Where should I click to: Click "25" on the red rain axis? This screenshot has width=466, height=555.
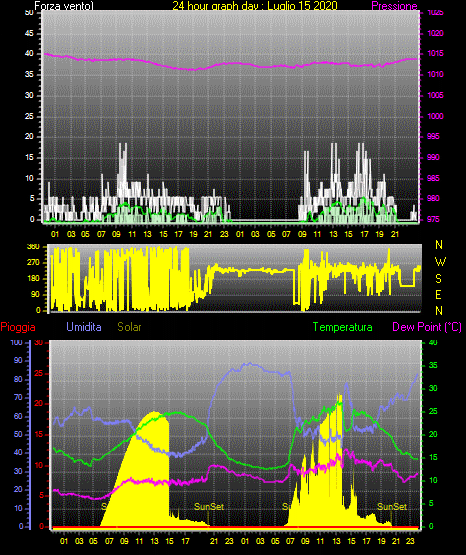point(39,373)
